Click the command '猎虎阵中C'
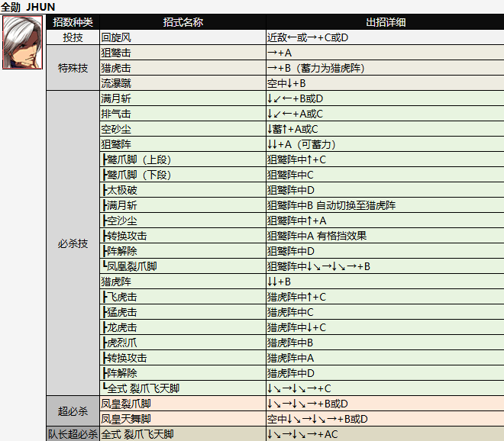The width and height of the screenshot is (504, 441). tap(290, 312)
